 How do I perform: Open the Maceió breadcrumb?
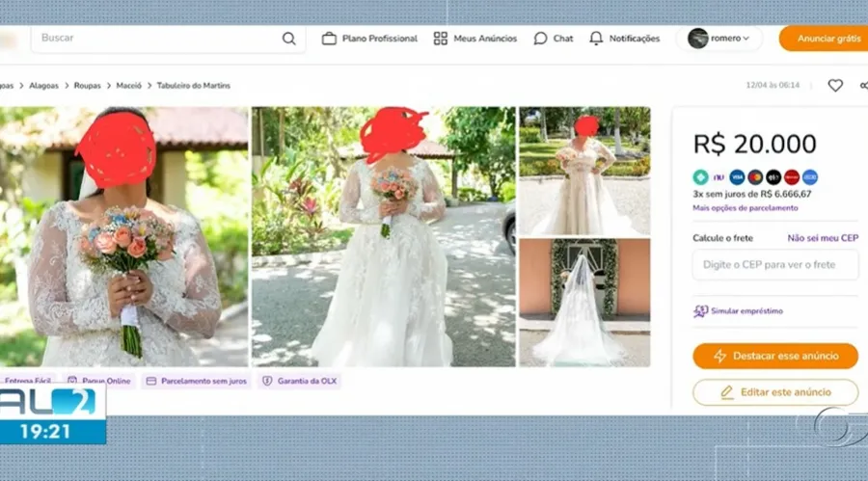pos(128,86)
